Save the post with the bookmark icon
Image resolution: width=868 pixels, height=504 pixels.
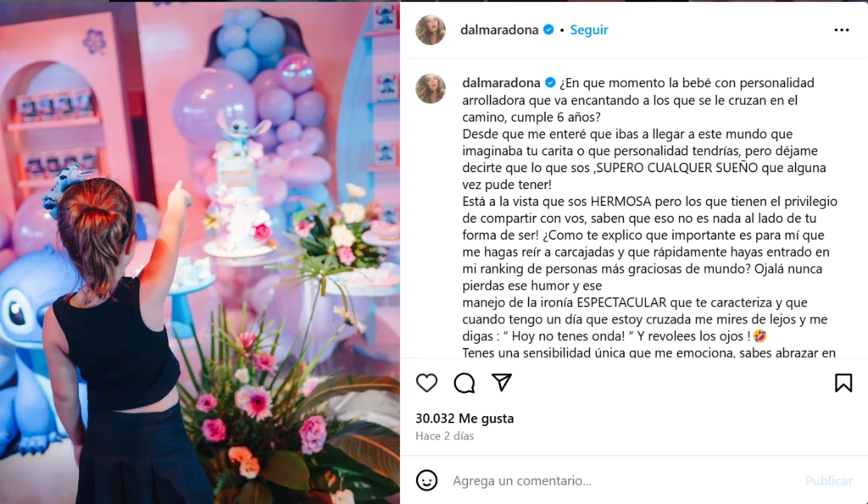coord(843,383)
